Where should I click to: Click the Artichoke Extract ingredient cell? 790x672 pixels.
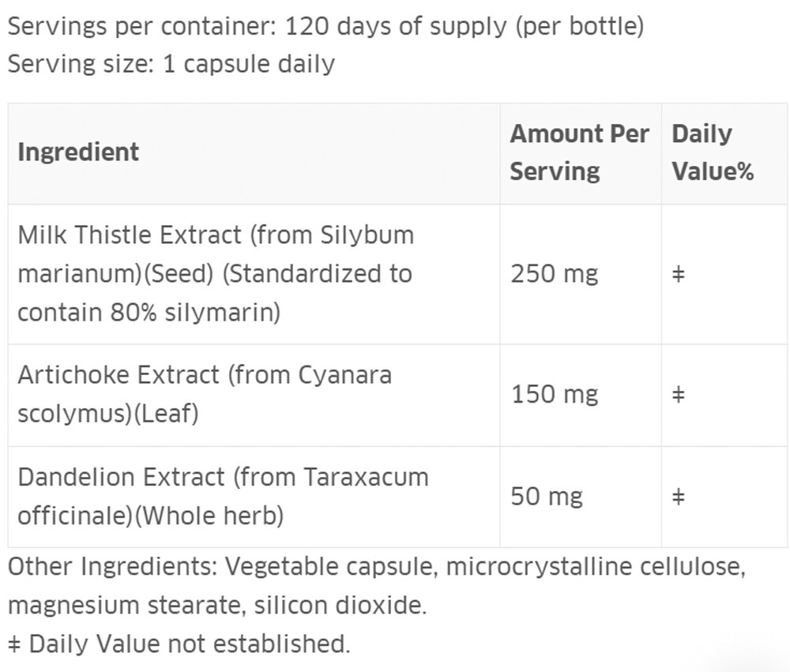coord(204,393)
